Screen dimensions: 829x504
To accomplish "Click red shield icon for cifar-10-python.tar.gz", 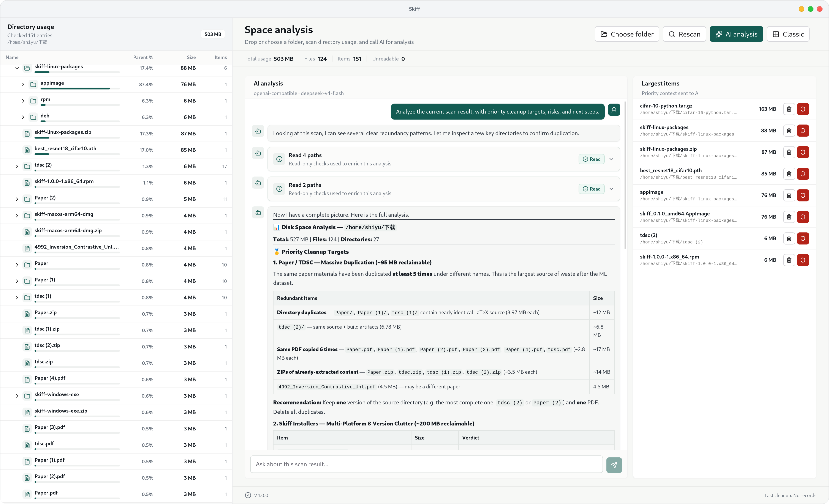I will 803,109.
